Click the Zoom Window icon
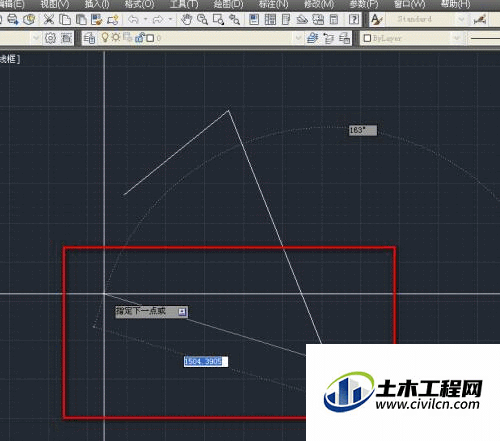This screenshot has width=500, height=441. pos(218,19)
